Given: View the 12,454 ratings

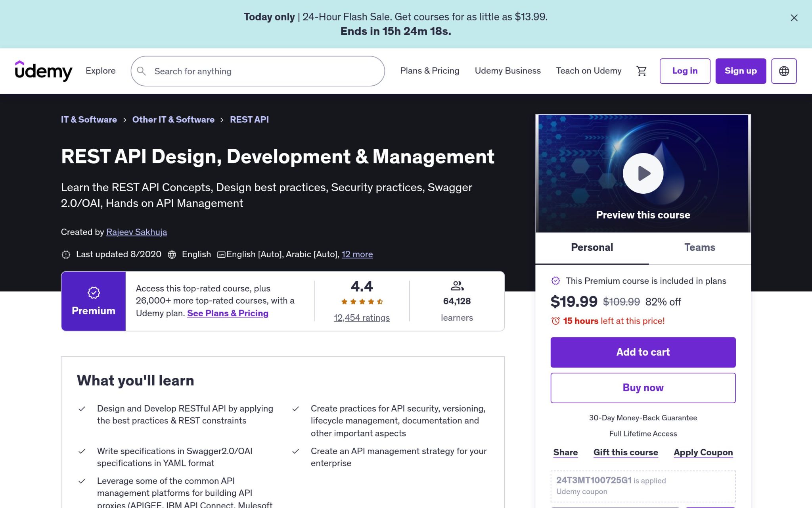Looking at the screenshot, I should [362, 317].
